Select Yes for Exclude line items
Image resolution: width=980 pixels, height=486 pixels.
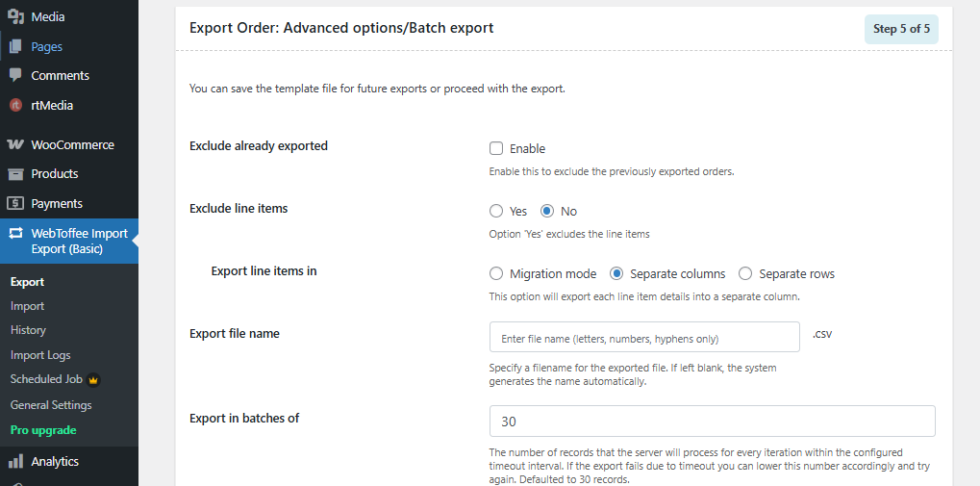(496, 211)
